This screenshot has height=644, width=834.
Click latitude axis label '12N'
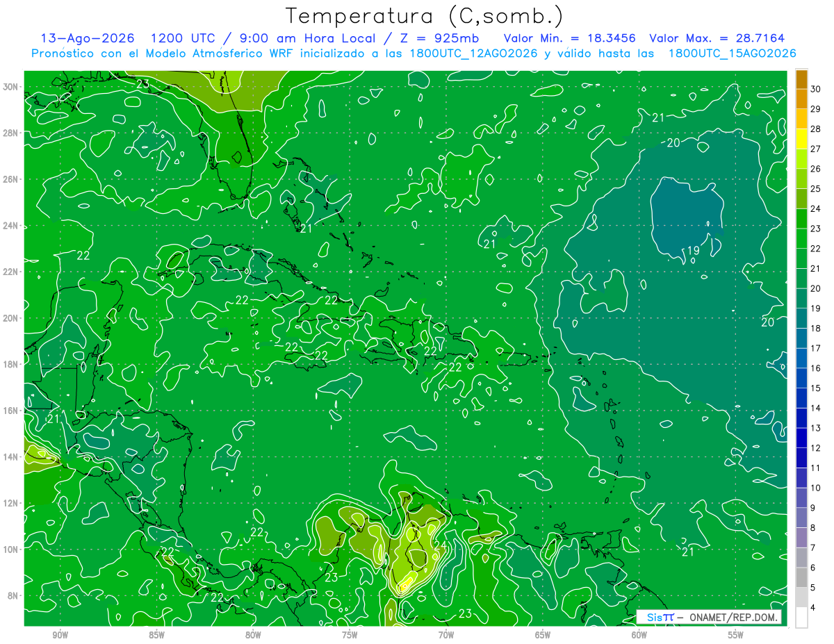pos(11,503)
